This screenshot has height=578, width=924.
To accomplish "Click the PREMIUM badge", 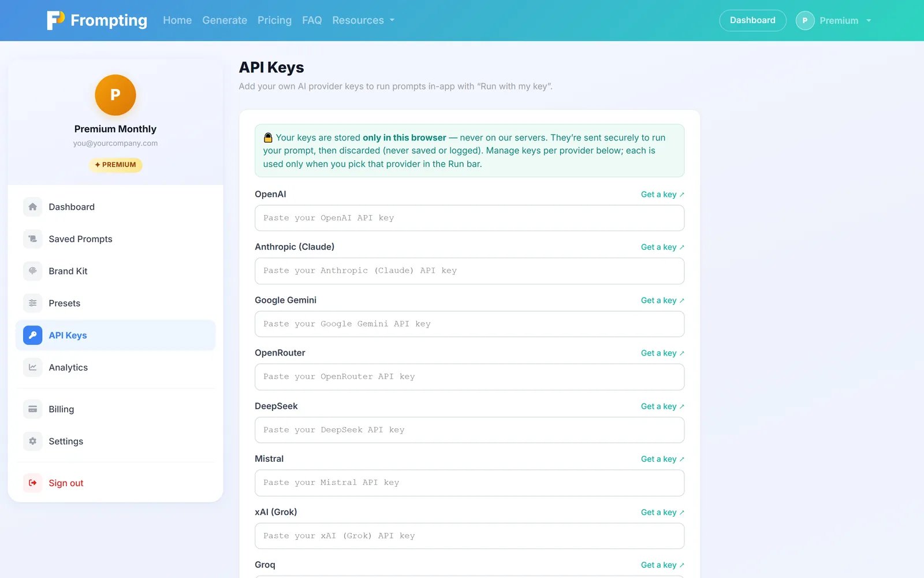I will pos(115,165).
